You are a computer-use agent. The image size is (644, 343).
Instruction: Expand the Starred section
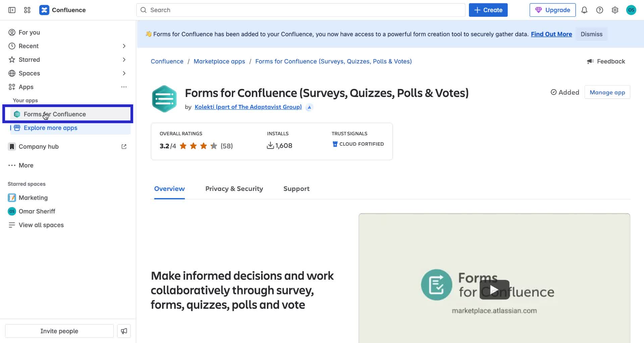124,59
